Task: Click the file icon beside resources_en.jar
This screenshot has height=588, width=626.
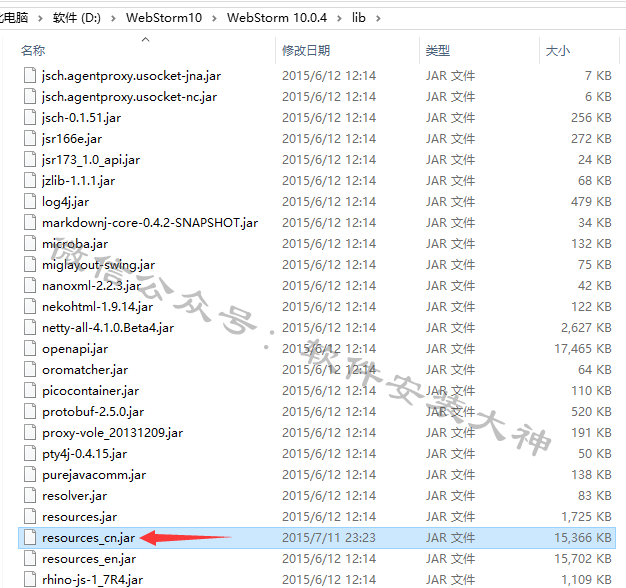Action: click(30, 559)
